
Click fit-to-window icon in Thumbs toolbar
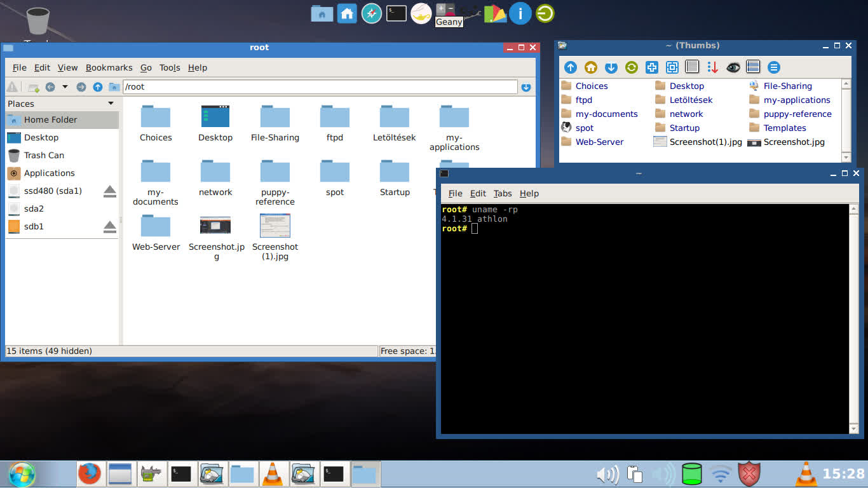(672, 67)
